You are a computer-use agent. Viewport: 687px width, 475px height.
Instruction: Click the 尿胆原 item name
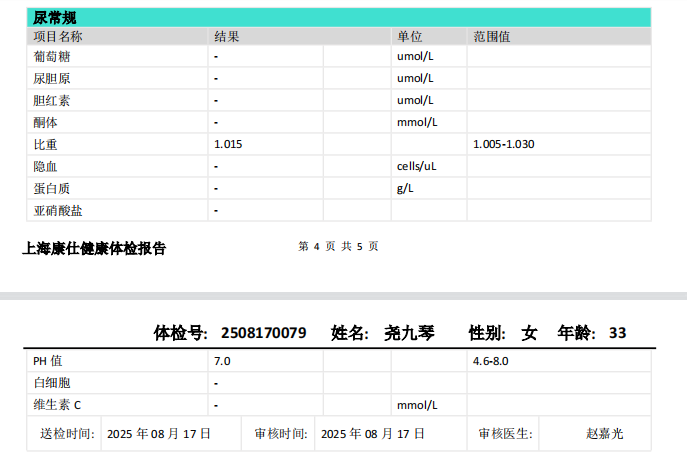click(x=52, y=79)
